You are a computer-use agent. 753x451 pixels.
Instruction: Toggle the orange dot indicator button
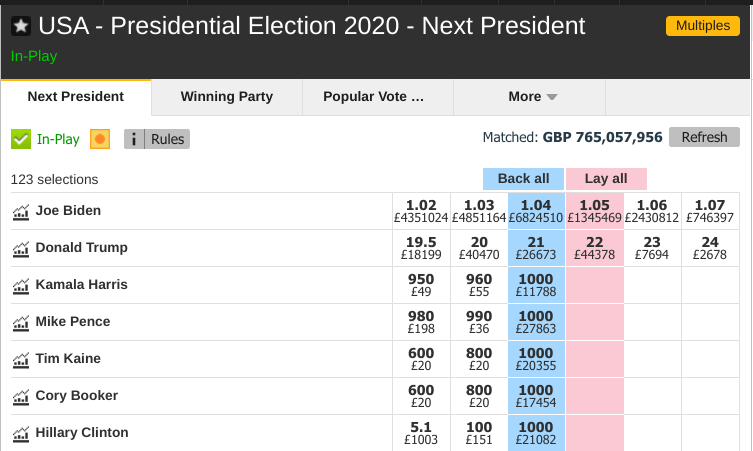(x=100, y=139)
